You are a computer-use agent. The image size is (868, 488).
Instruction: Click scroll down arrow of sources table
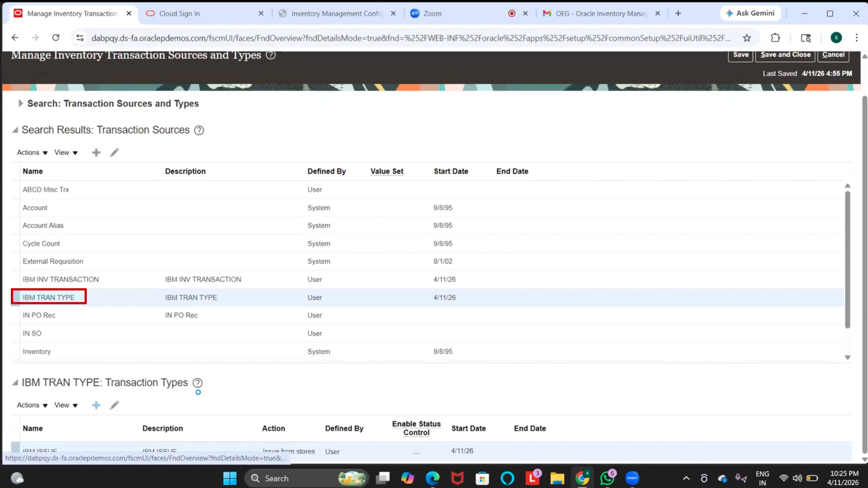[847, 357]
